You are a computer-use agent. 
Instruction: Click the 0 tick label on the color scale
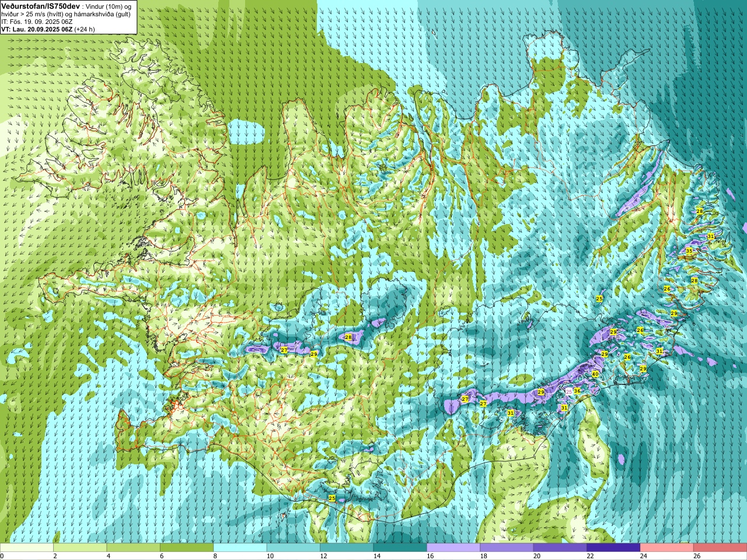click(2, 556)
